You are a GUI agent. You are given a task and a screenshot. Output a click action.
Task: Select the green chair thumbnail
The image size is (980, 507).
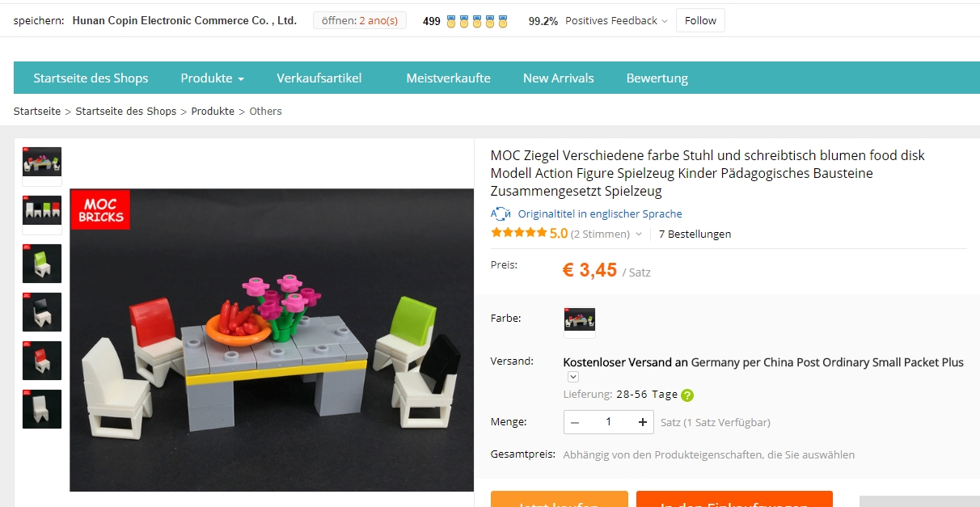(x=42, y=264)
